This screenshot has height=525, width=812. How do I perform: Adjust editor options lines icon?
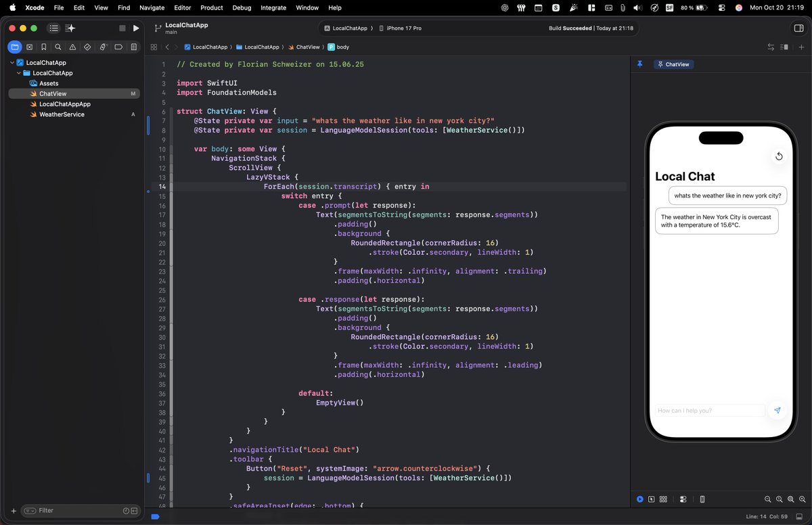coord(784,47)
